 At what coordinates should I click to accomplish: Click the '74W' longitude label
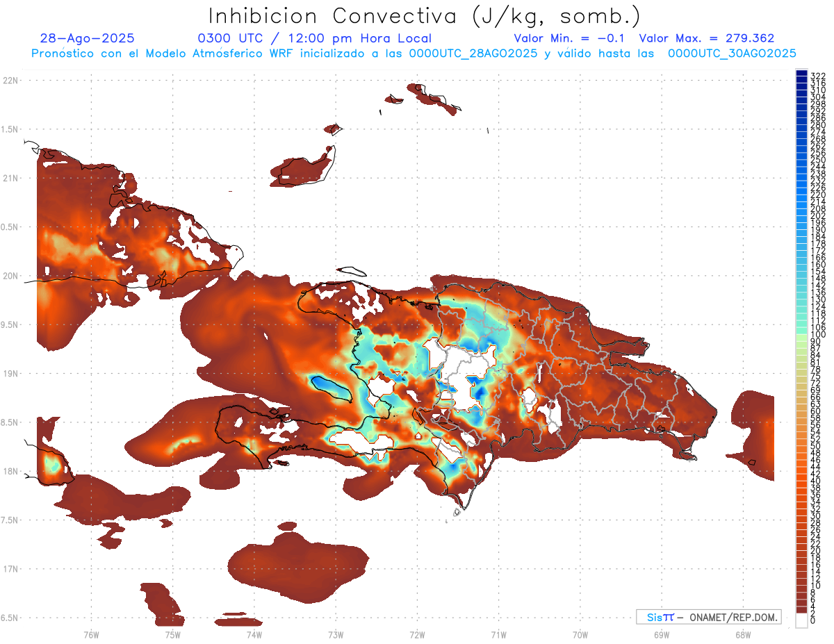coord(254,634)
